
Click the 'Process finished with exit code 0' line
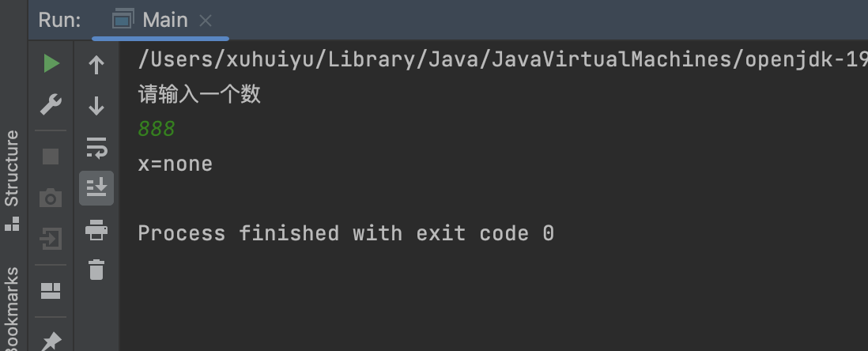pos(345,233)
